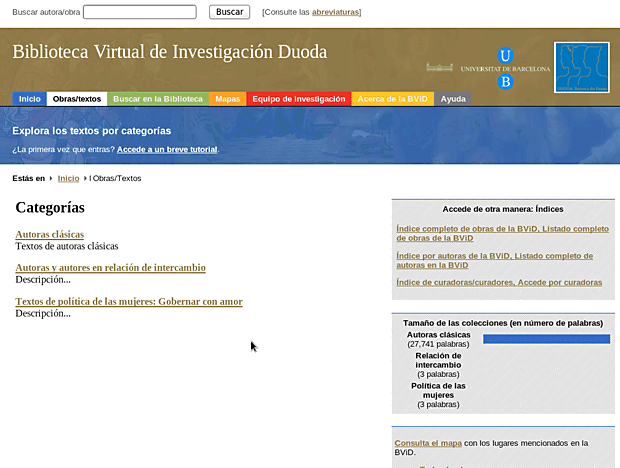Open the Inicio tab

click(30, 99)
